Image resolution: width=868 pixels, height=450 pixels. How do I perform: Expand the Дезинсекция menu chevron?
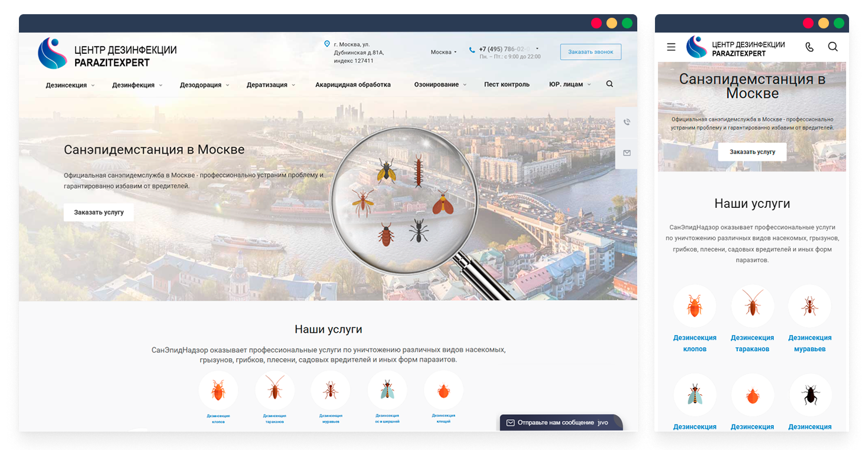point(93,85)
